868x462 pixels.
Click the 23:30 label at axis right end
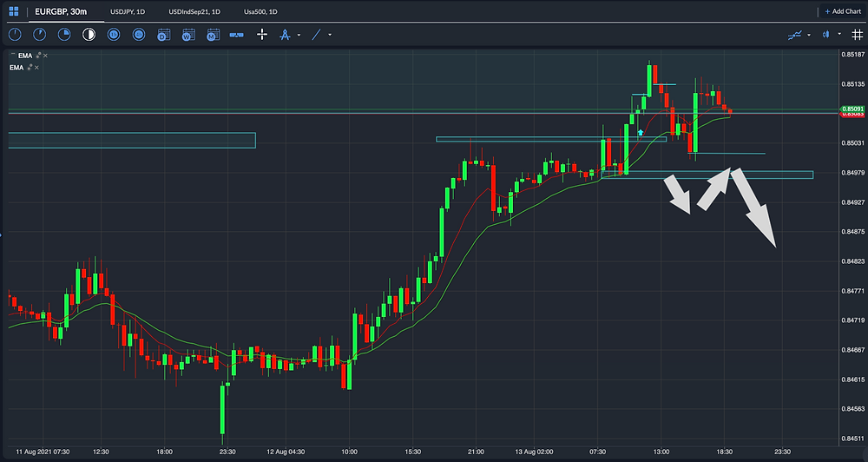point(782,452)
